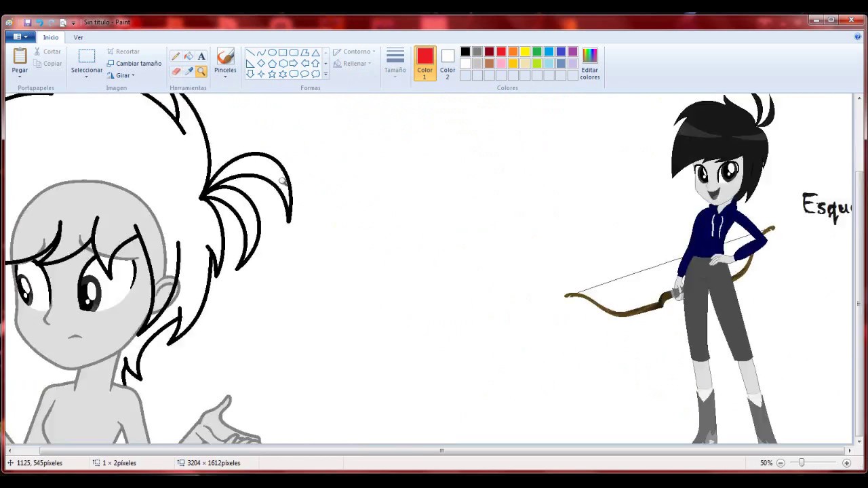Select the Pencil tool
This screenshot has height=488, width=868.
[176, 56]
